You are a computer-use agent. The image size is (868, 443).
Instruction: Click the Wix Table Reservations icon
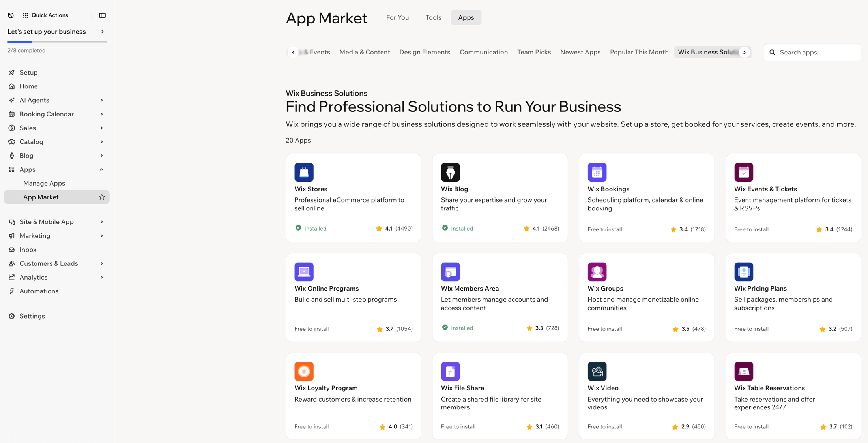pyautogui.click(x=743, y=371)
